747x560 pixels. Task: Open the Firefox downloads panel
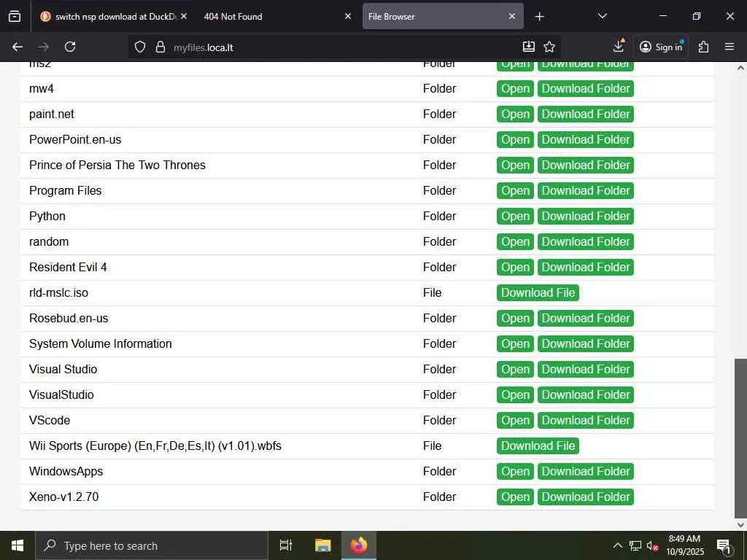pos(619,46)
